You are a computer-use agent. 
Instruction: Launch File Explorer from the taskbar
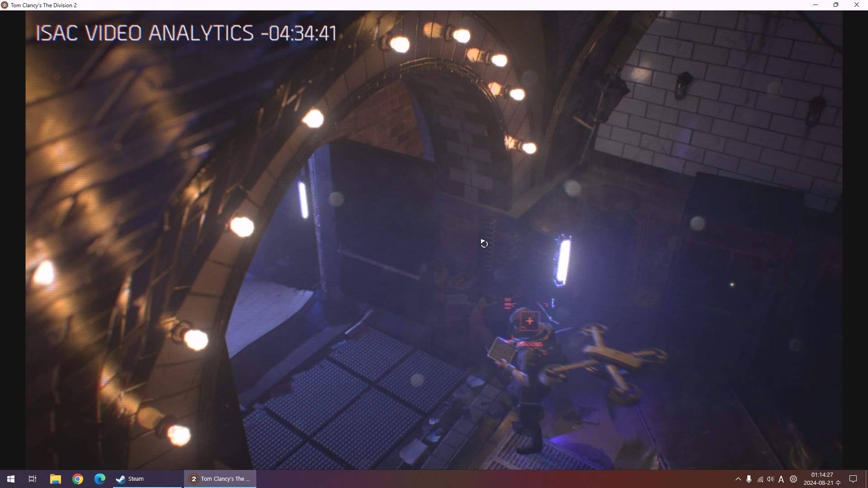click(56, 479)
